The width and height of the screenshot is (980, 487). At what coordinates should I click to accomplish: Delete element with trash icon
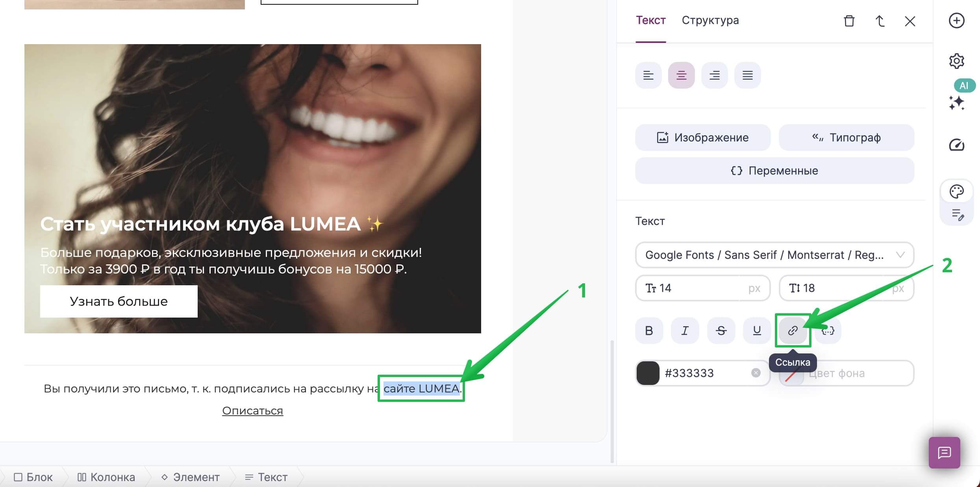tap(849, 21)
